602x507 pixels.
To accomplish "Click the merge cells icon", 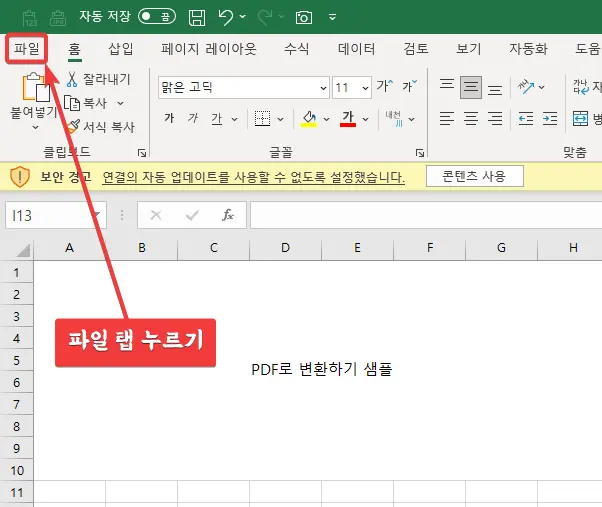I will pos(580,119).
